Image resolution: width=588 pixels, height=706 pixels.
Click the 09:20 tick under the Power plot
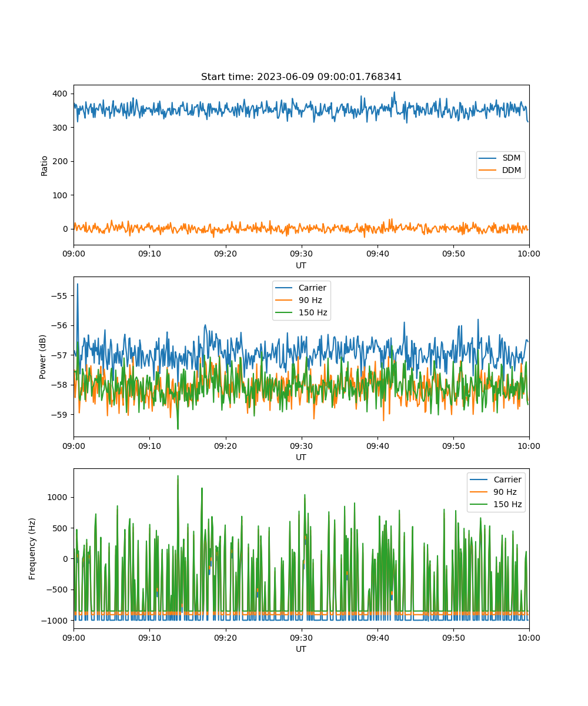coord(225,445)
